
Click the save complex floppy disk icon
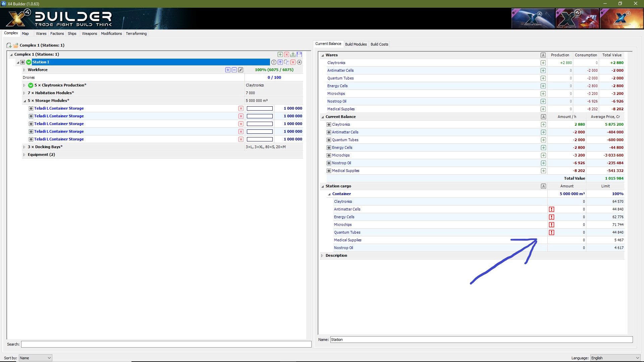click(299, 54)
